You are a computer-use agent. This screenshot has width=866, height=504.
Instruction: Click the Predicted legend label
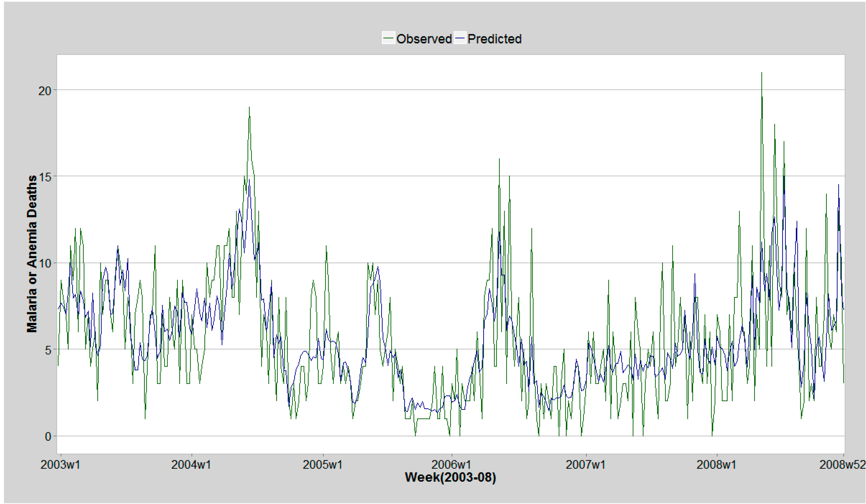click(x=495, y=39)
